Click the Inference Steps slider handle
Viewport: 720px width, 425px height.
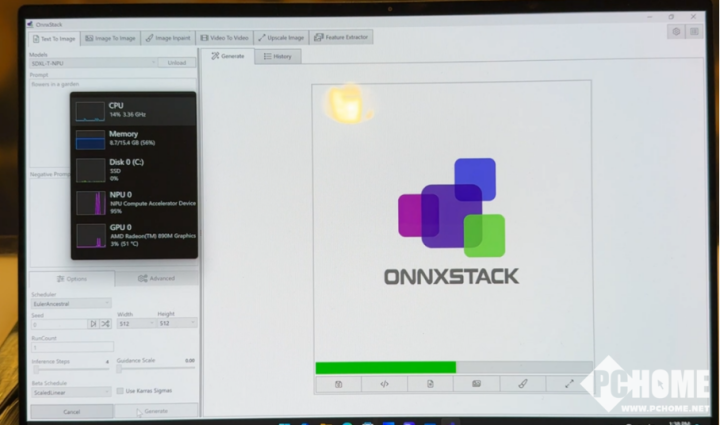coord(36,369)
